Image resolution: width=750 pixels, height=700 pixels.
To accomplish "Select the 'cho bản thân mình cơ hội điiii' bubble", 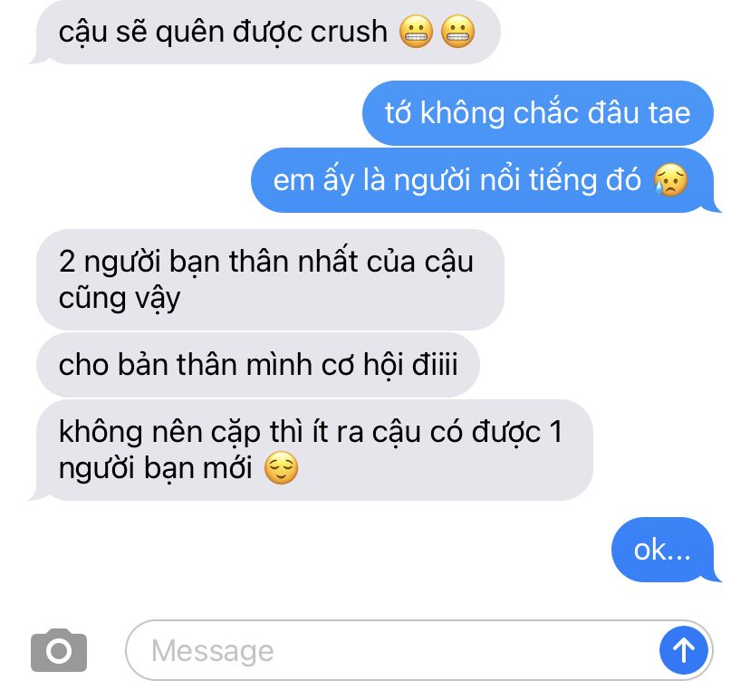I will click(258, 364).
